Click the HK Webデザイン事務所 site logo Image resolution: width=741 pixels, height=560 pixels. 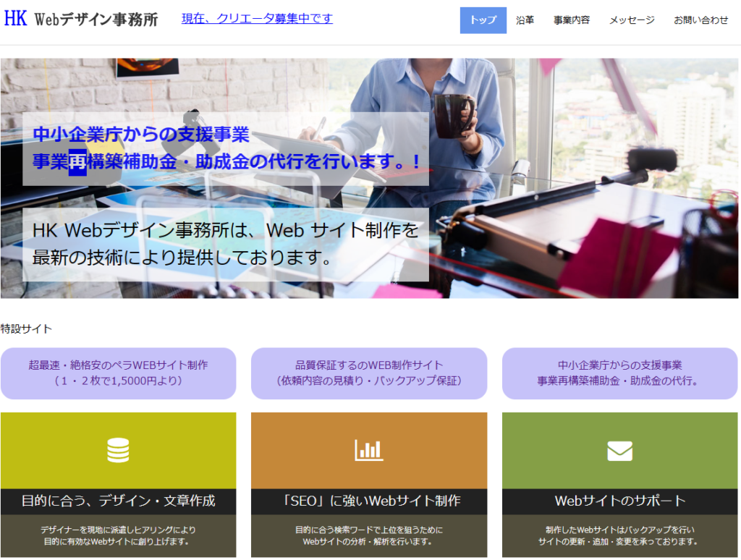81,20
